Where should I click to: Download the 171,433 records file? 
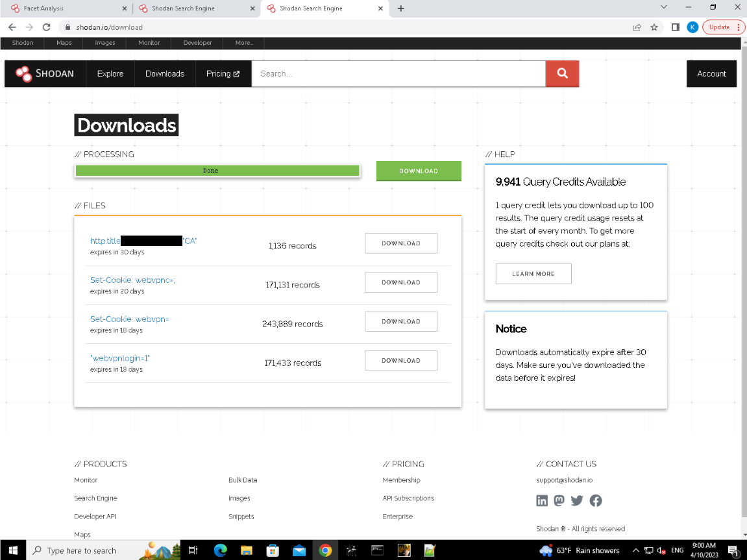[x=400, y=361]
